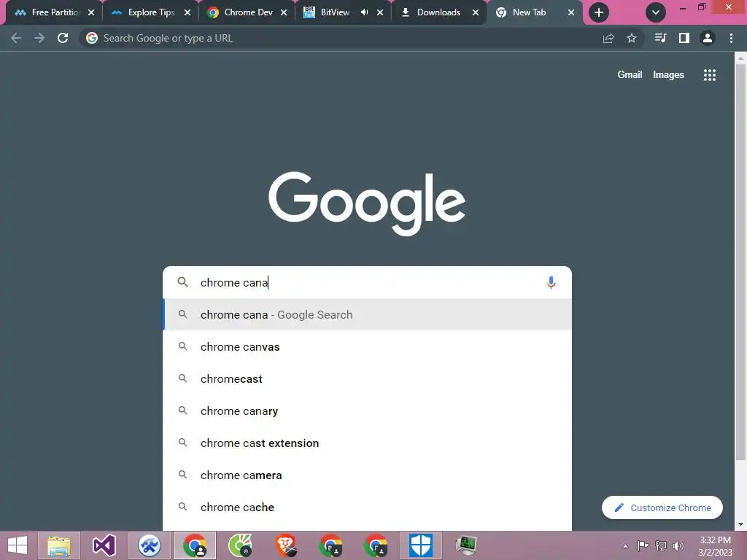Choose the 'chrome canary' suggestion
This screenshot has height=560, width=747.
point(368,411)
